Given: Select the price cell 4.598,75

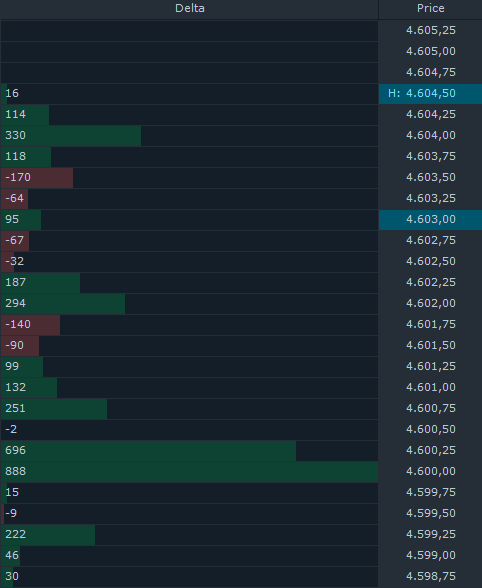Looking at the screenshot, I should [430, 576].
